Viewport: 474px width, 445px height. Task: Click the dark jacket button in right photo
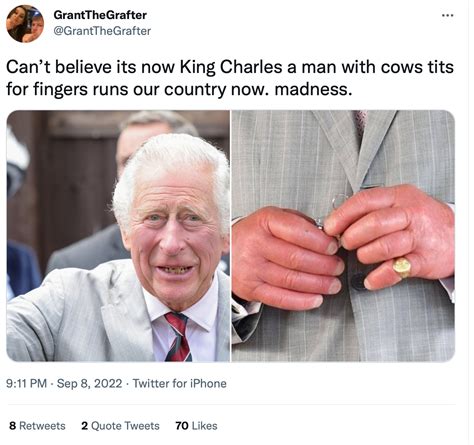[358, 281]
